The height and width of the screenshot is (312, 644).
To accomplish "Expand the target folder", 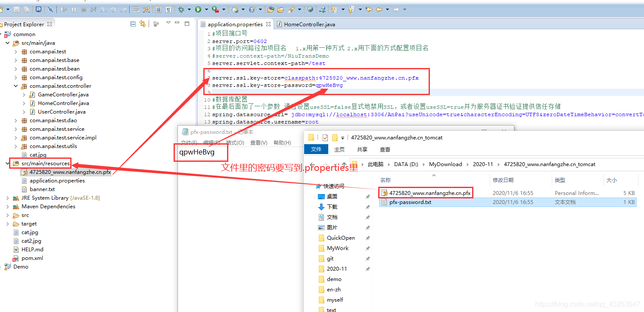I will (7, 224).
